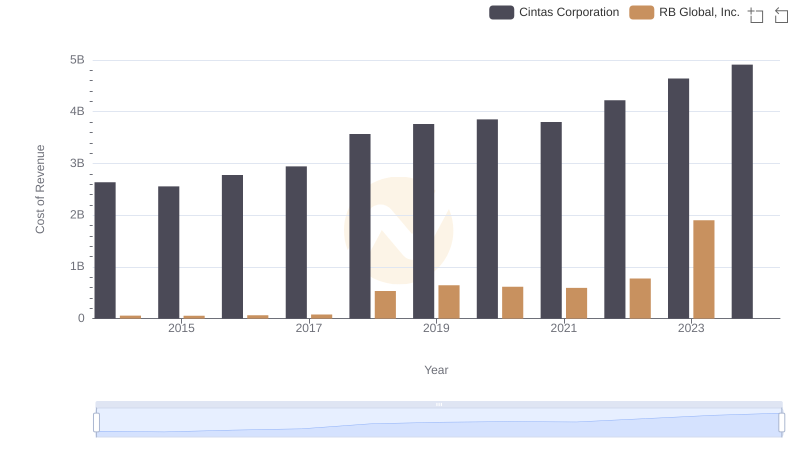
Task: Click the area zoom tool icon
Action: pos(756,15)
